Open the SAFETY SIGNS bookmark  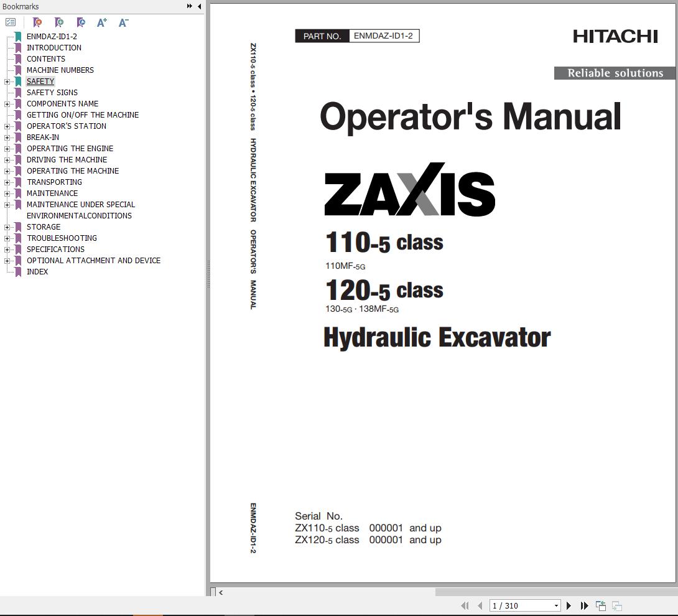[x=52, y=93]
